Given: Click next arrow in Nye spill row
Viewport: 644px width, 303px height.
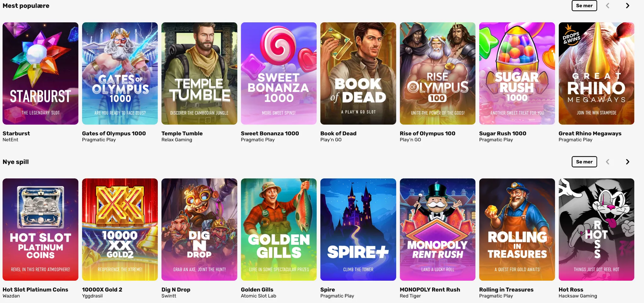Looking at the screenshot, I should [x=627, y=162].
